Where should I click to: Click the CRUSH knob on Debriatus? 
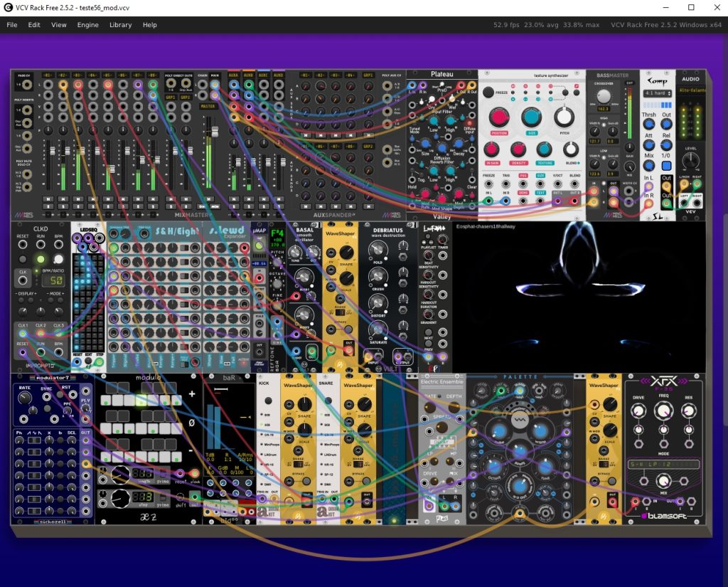click(378, 277)
